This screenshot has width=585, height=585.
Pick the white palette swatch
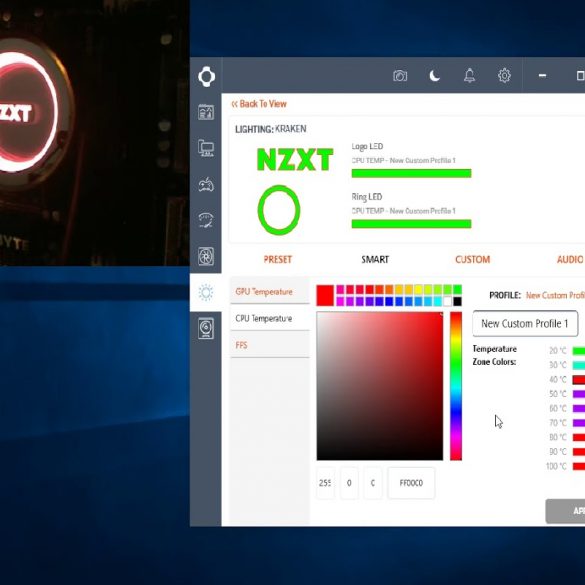point(447,301)
